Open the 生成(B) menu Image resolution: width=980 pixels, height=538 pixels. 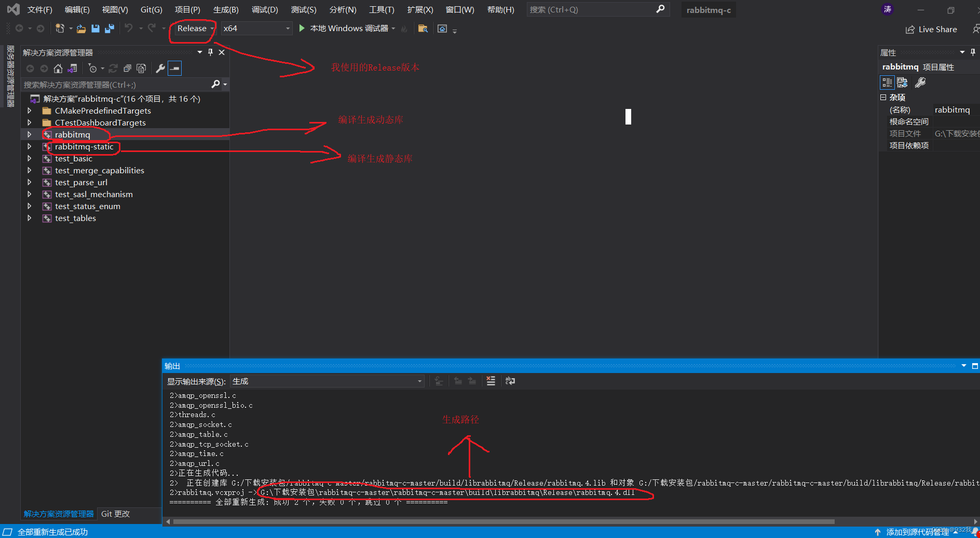point(225,9)
